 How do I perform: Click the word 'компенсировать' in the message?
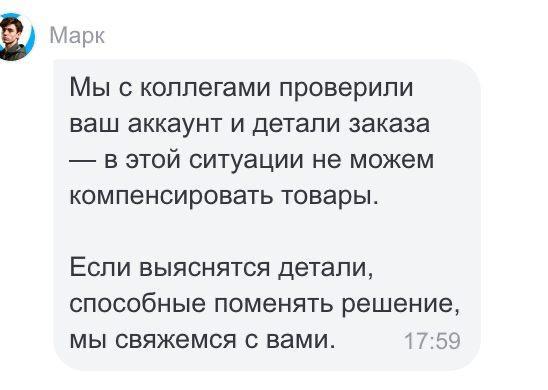[171, 197]
